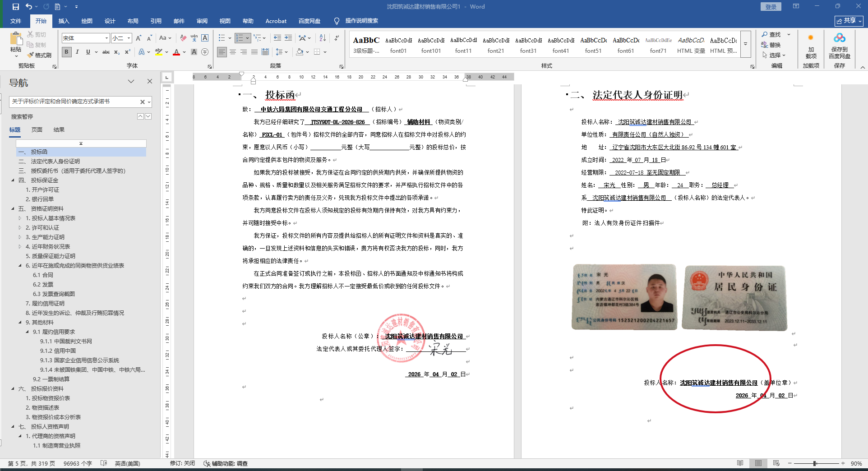
Task: Open the 页面 tab in navigation pane
Action: pyautogui.click(x=37, y=130)
